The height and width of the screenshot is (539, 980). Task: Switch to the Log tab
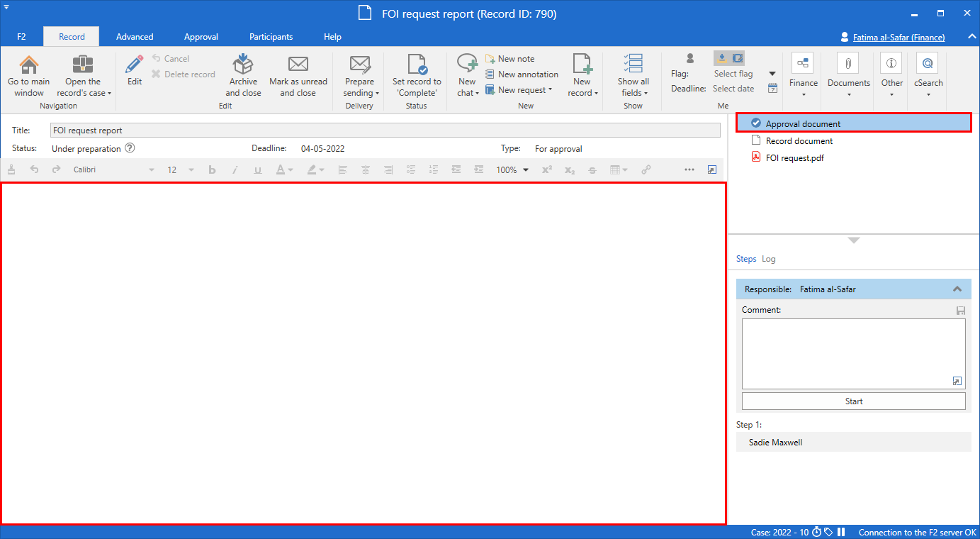coord(769,259)
